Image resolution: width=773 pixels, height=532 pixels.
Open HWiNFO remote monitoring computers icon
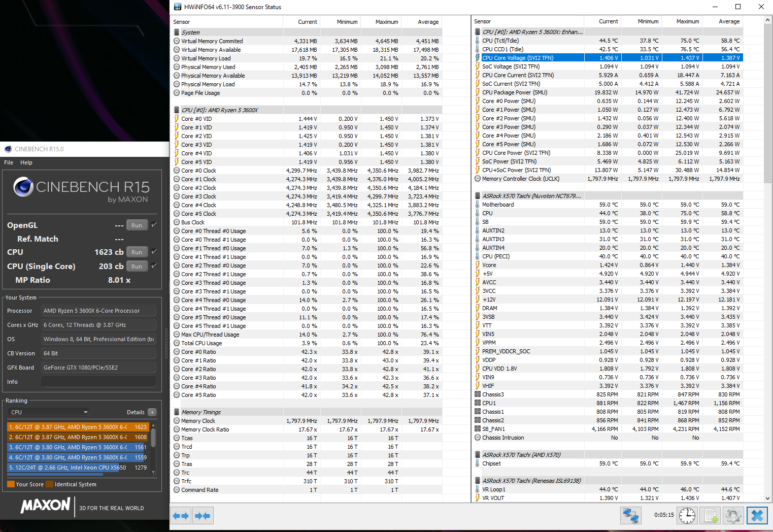(x=631, y=516)
